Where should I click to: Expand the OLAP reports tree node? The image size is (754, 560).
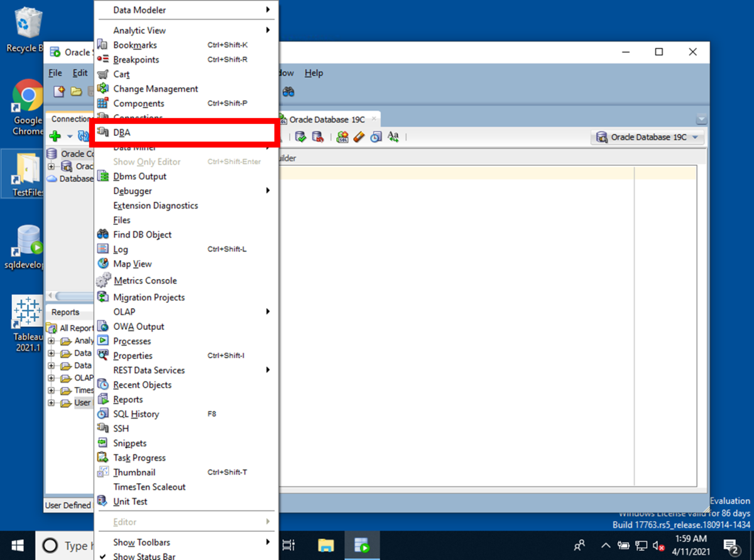52,378
